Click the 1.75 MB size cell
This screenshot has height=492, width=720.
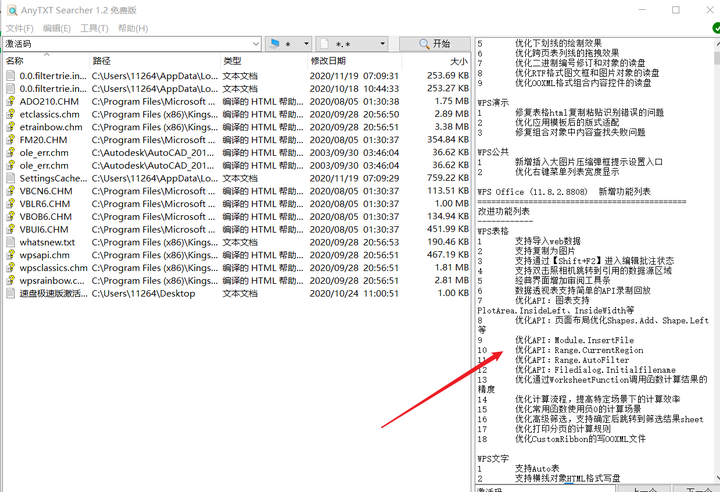pos(452,102)
